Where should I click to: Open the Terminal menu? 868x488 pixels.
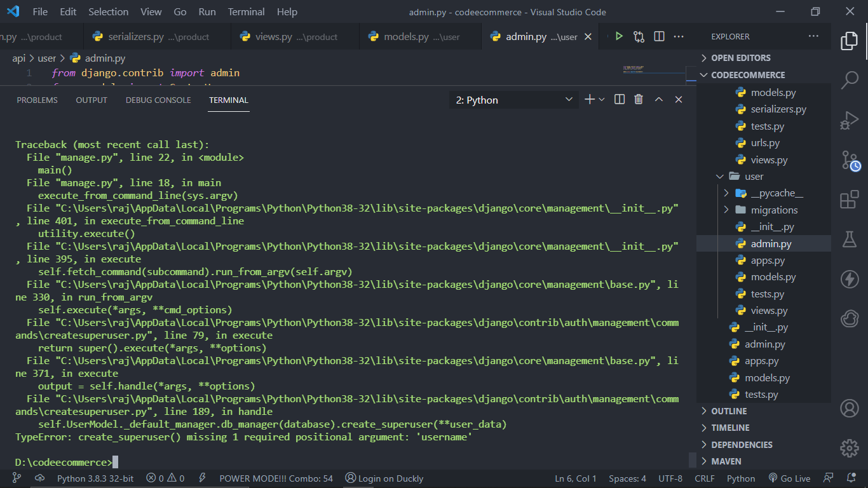(x=247, y=11)
